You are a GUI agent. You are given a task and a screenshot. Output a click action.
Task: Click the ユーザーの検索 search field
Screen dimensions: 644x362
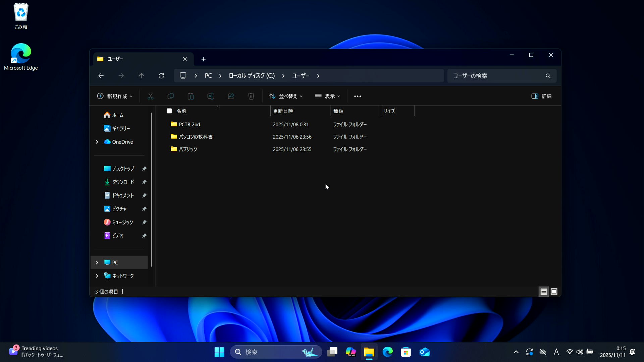click(496, 76)
